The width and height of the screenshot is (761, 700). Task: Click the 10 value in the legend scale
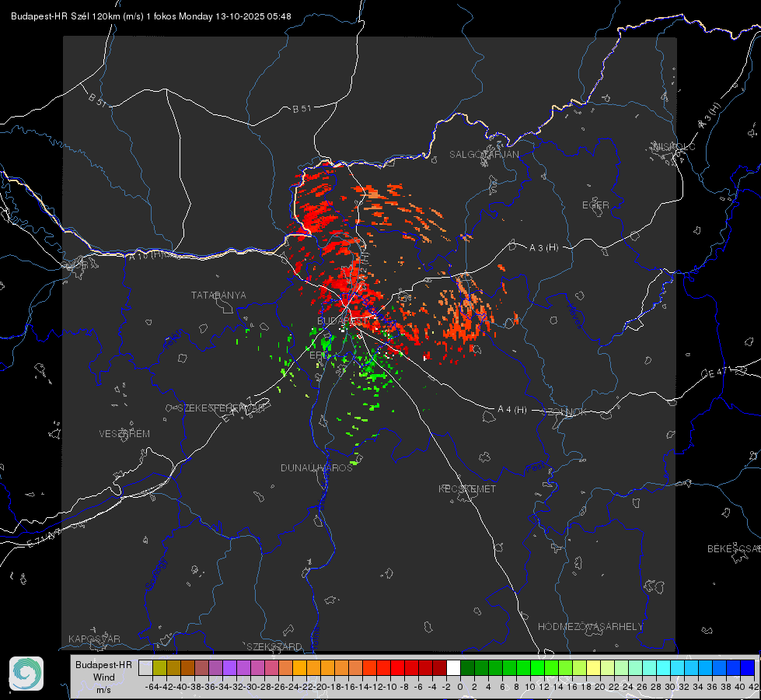point(530,687)
